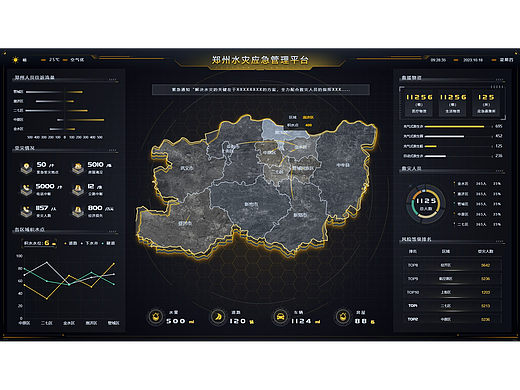Image resolution: width=520 pixels, height=390 pixels.
Task: Select 登封市 region on the map
Action: pyautogui.click(x=184, y=223)
